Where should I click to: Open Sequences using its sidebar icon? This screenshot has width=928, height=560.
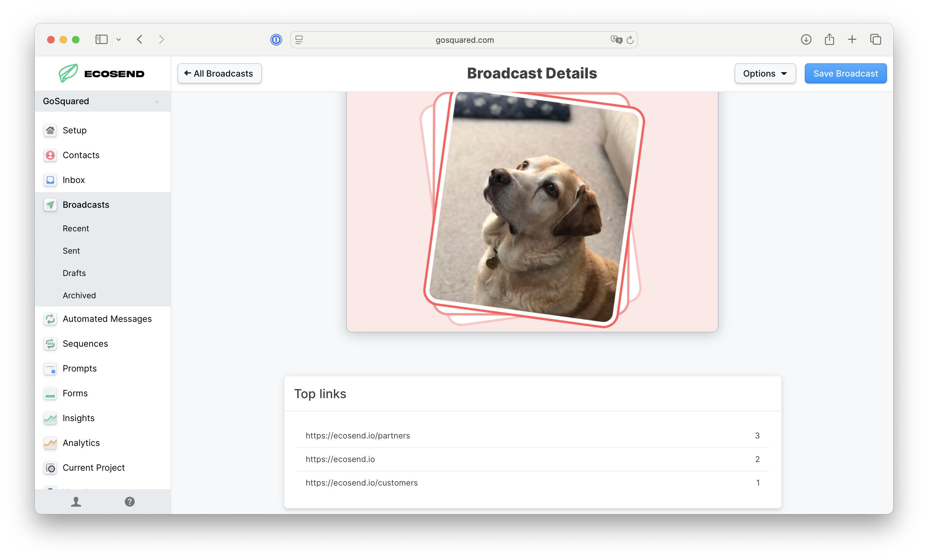(x=50, y=344)
